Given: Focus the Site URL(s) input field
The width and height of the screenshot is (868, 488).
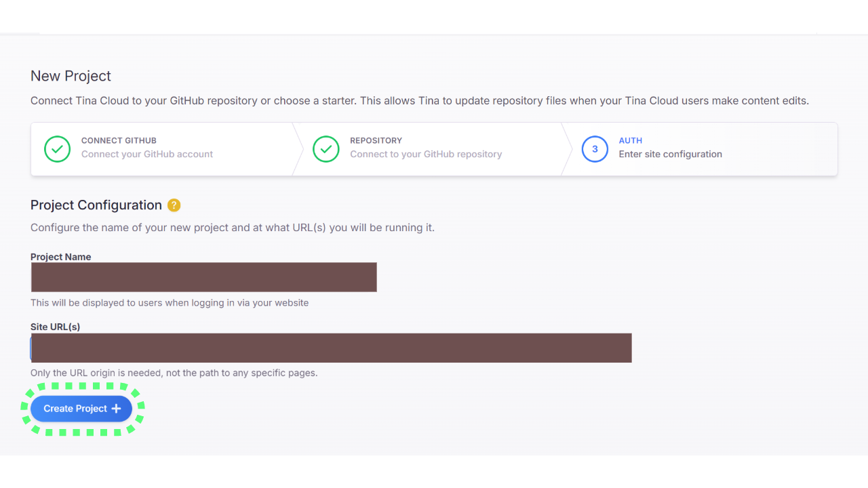Looking at the screenshot, I should 331,348.
